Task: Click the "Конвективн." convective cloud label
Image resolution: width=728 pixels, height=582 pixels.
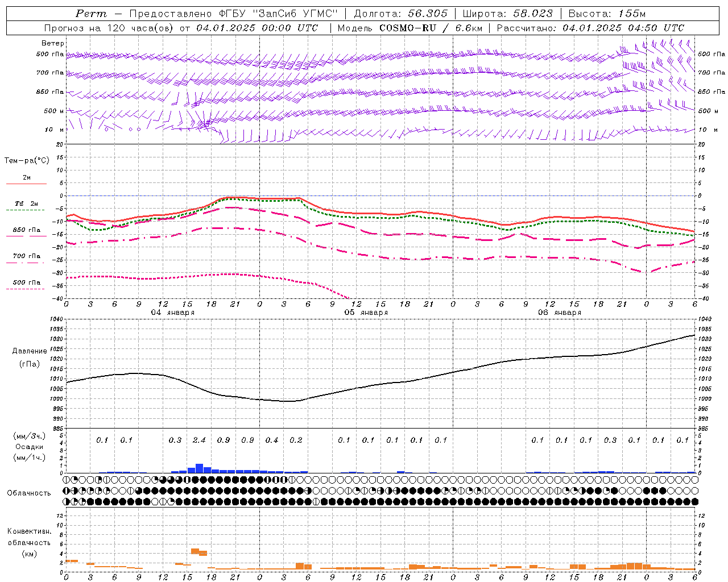Action: tap(29, 531)
